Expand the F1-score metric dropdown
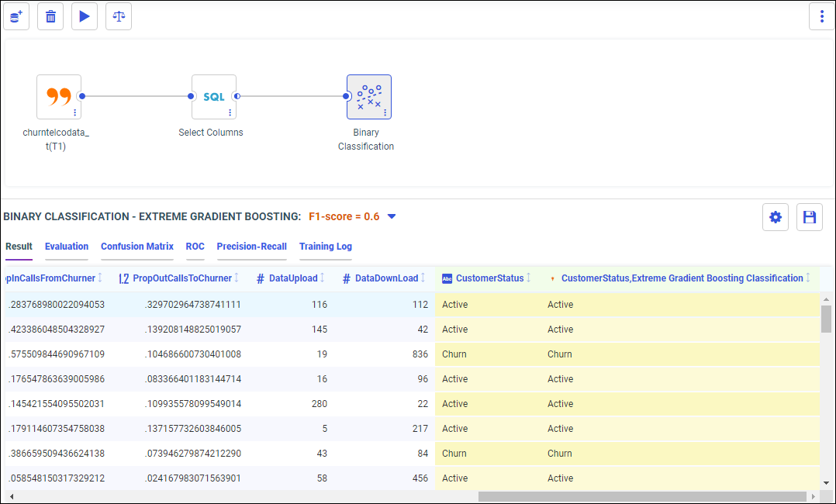 tap(392, 216)
